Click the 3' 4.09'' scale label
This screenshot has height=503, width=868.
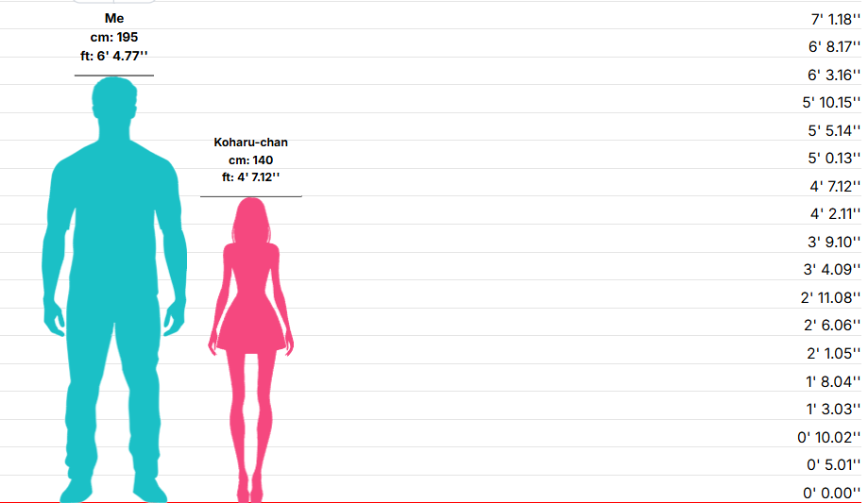coord(832,270)
